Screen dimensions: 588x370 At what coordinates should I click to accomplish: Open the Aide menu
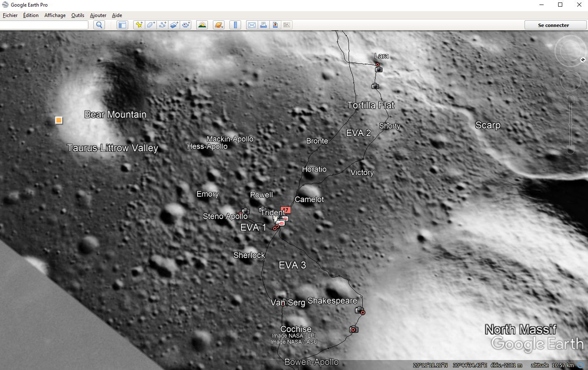point(117,15)
